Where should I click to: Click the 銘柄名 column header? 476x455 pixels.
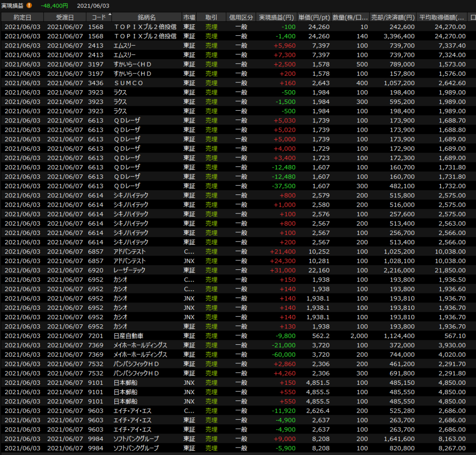coord(147,17)
